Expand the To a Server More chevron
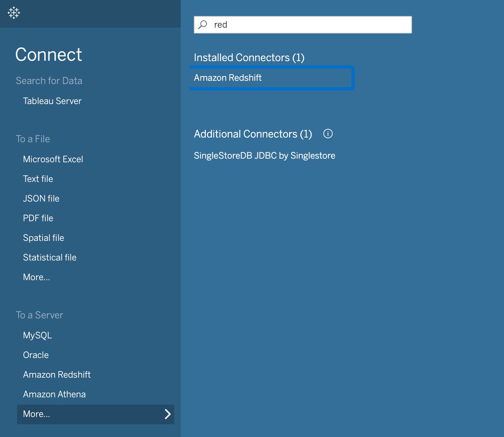Screen dimensions: 504x437 point(168,414)
